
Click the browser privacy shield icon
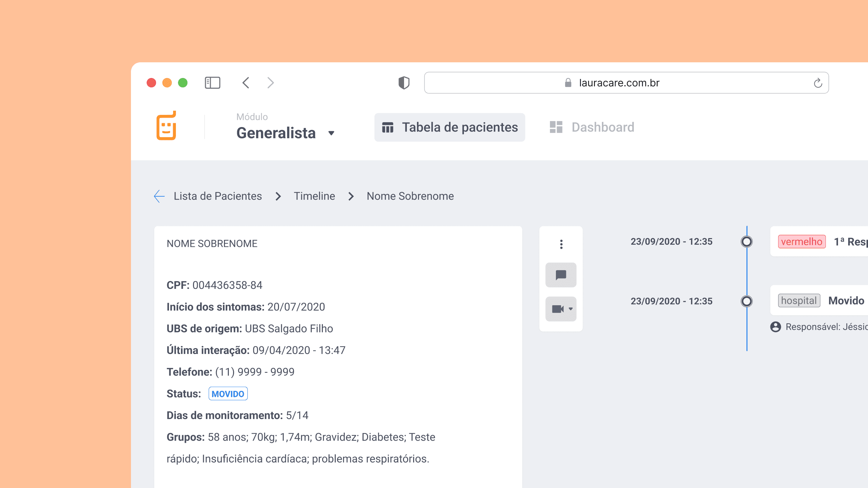(404, 83)
